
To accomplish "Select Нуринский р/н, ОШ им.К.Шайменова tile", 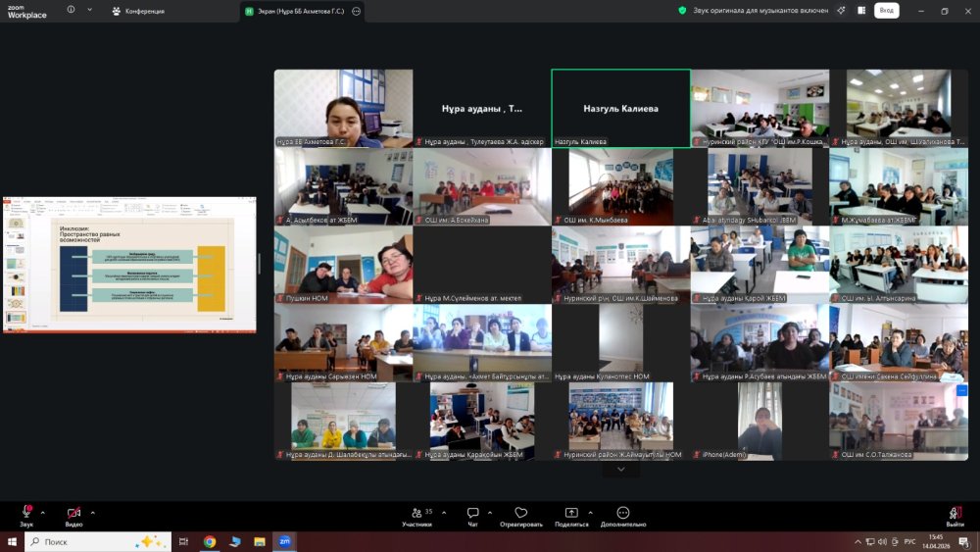I will click(620, 265).
